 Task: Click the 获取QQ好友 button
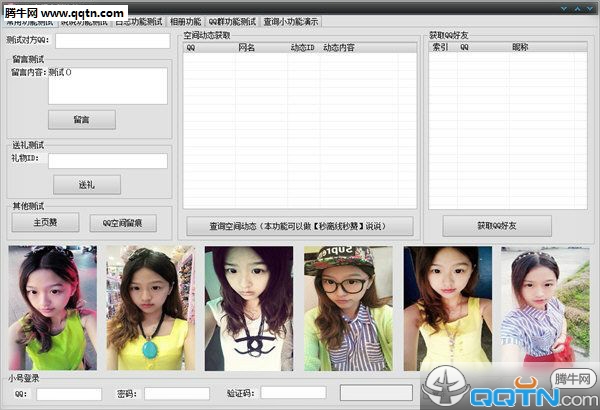497,226
